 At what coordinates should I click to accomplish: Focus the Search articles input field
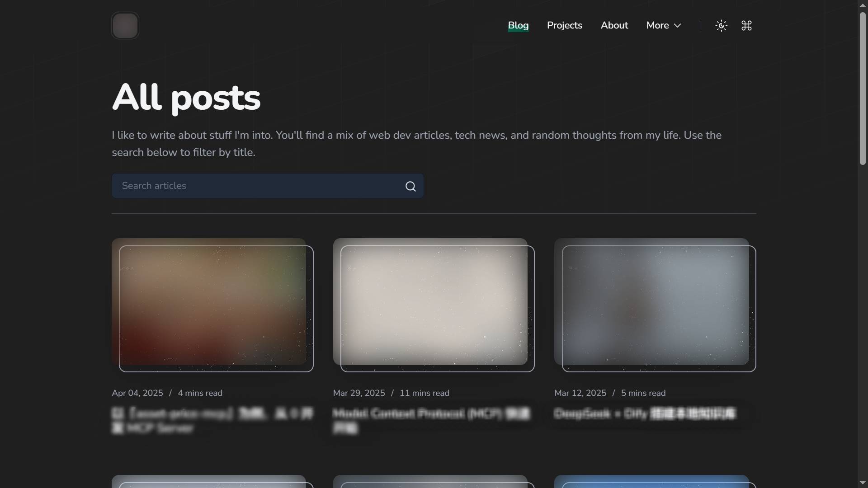tap(268, 186)
